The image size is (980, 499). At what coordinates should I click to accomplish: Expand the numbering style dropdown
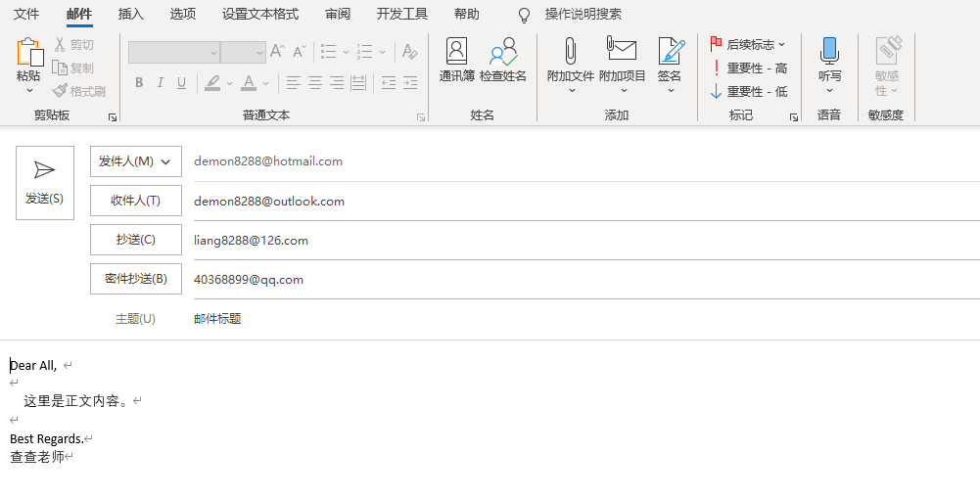click(x=383, y=53)
